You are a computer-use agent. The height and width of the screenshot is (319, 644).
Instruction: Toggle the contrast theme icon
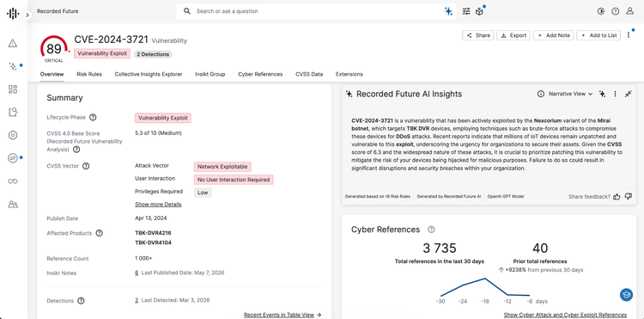601,11
